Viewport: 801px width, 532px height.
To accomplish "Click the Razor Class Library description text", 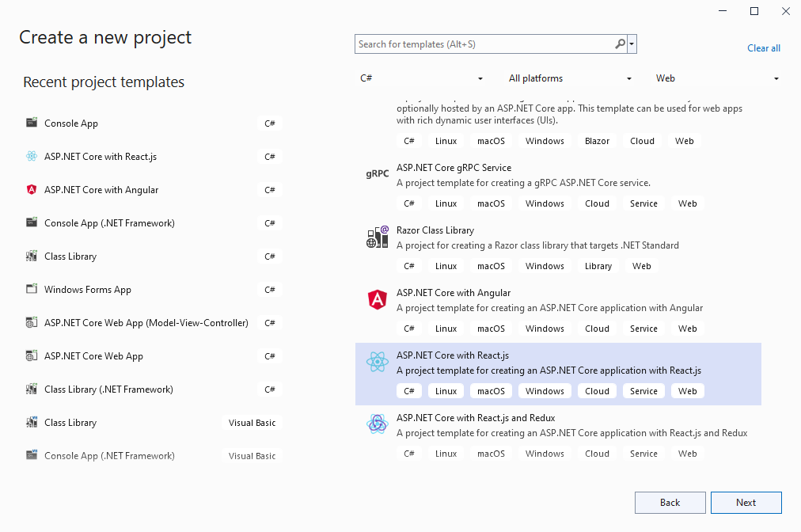I will 537,245.
